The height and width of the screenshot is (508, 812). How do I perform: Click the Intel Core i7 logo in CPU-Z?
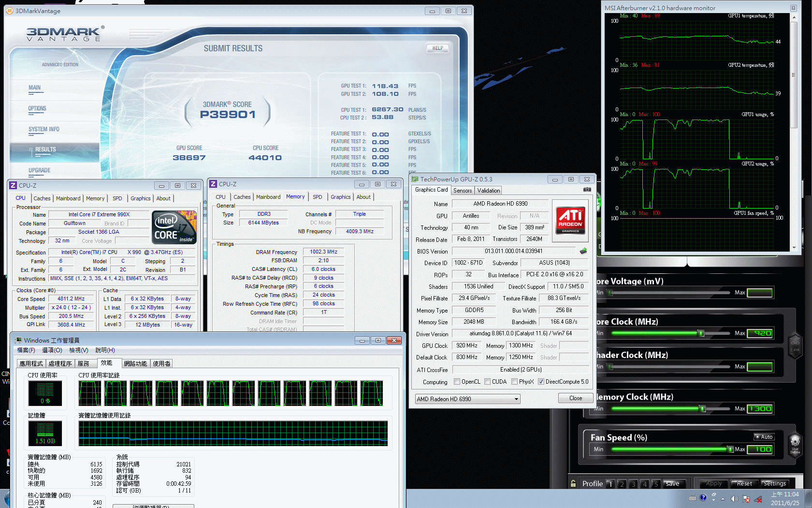174,227
